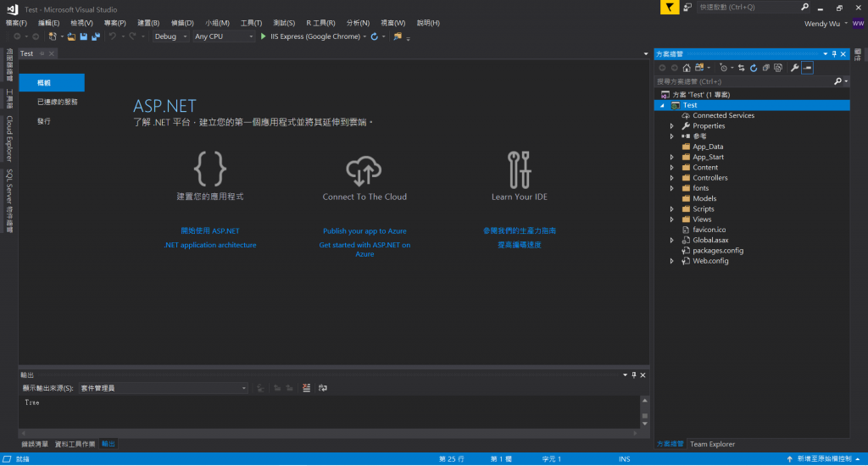Open the output source dropdown
This screenshot has width=868, height=466.
(164, 388)
